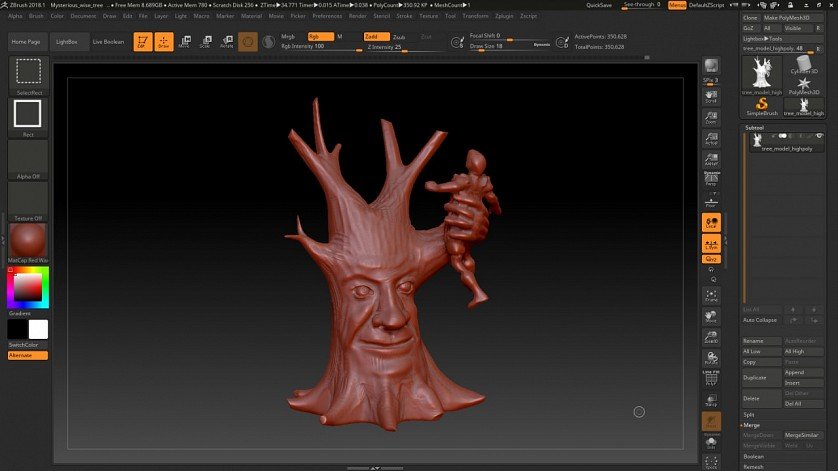Toggle the Floor grid button
The height and width of the screenshot is (471, 838).
pos(711,202)
